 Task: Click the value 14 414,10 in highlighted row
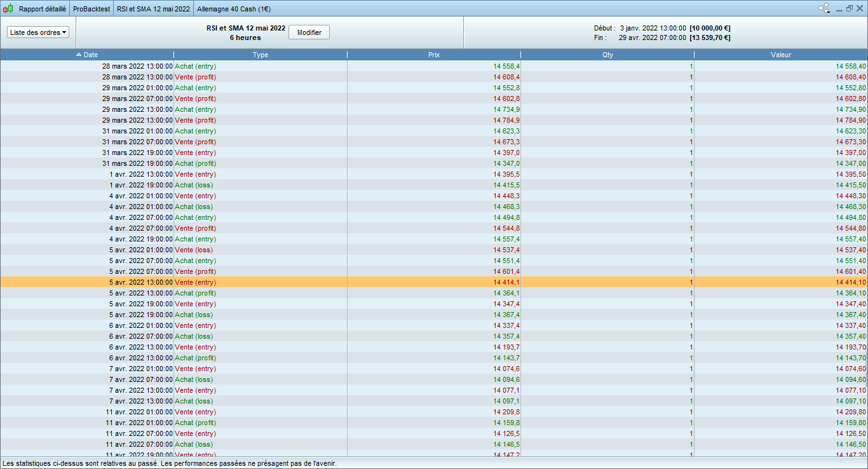point(851,282)
